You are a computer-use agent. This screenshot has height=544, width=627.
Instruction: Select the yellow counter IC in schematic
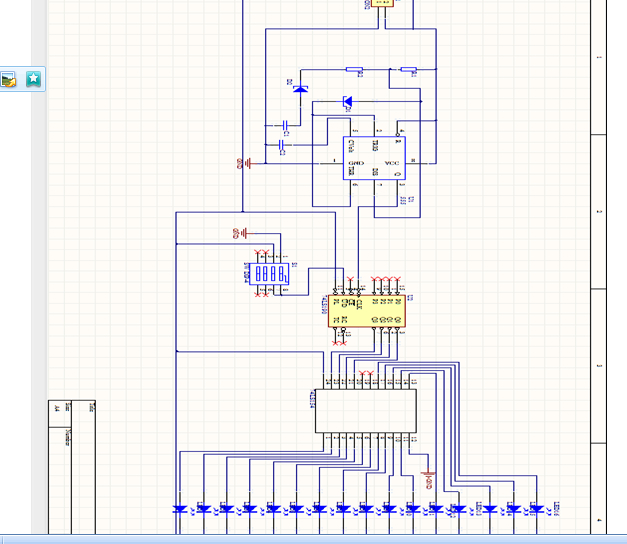367,311
